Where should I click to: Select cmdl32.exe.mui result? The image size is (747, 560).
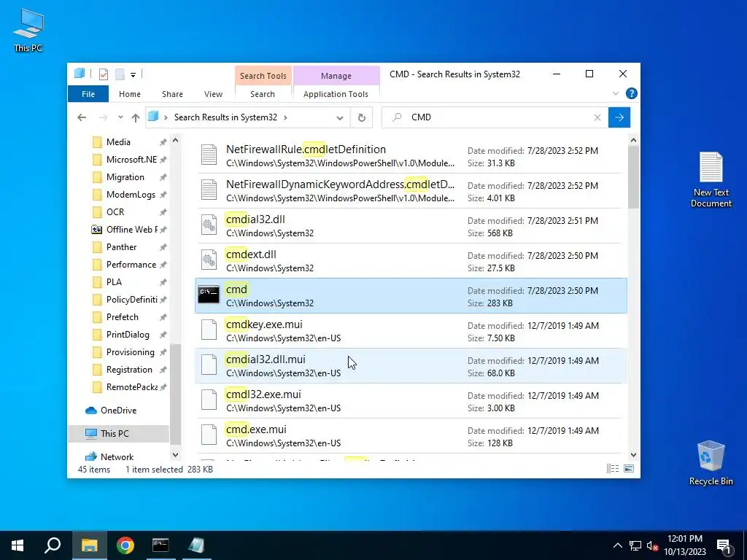click(x=411, y=401)
